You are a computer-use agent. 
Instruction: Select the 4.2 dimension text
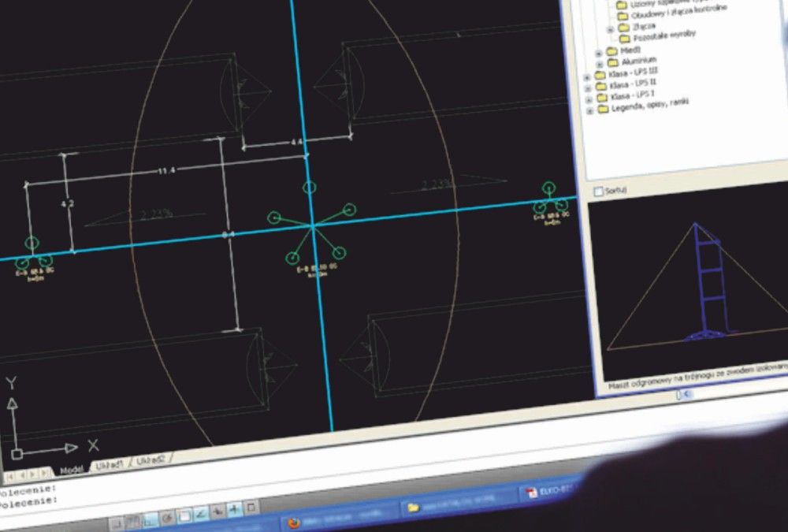click(67, 203)
